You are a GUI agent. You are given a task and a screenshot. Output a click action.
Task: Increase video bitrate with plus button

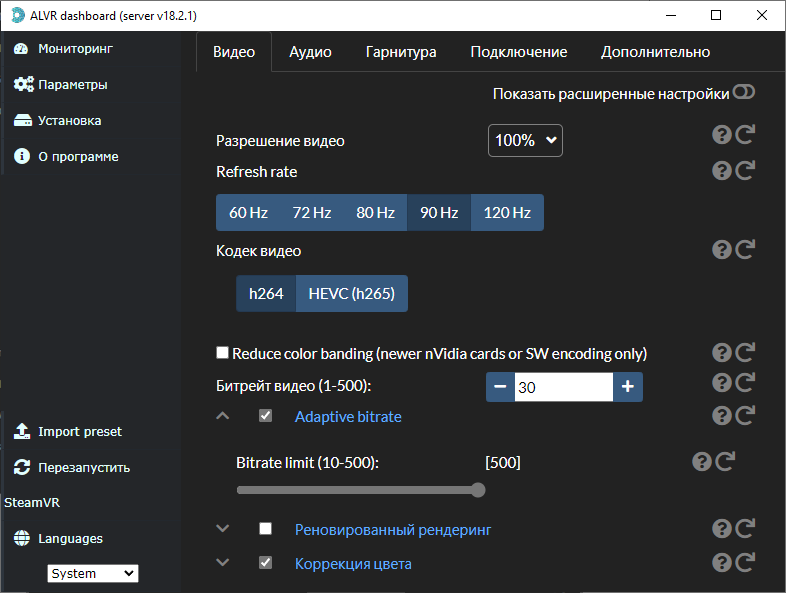pyautogui.click(x=628, y=387)
